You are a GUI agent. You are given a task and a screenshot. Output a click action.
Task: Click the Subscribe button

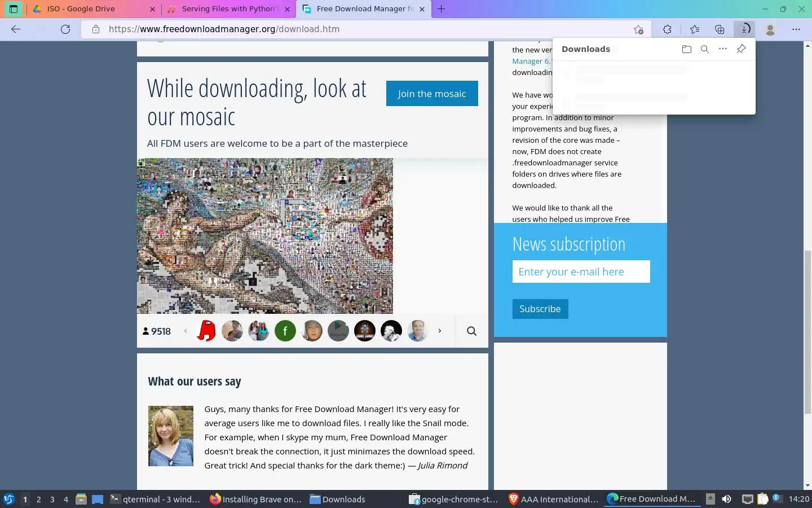[540, 309]
